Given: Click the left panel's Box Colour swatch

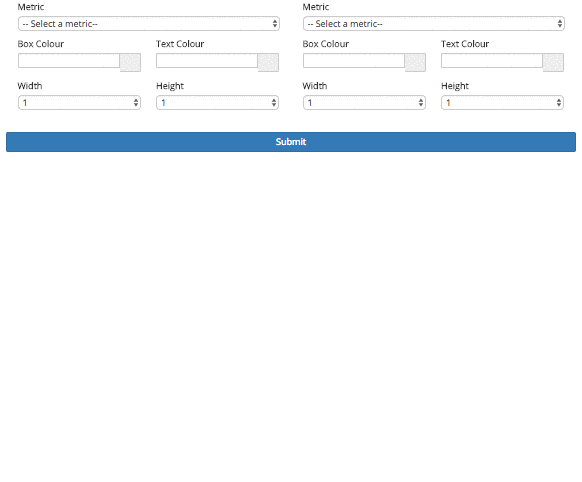Looking at the screenshot, I should [x=130, y=62].
